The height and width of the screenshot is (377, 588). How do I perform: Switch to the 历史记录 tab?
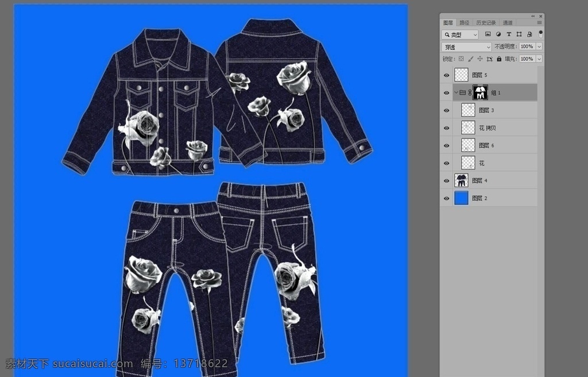pyautogui.click(x=486, y=22)
